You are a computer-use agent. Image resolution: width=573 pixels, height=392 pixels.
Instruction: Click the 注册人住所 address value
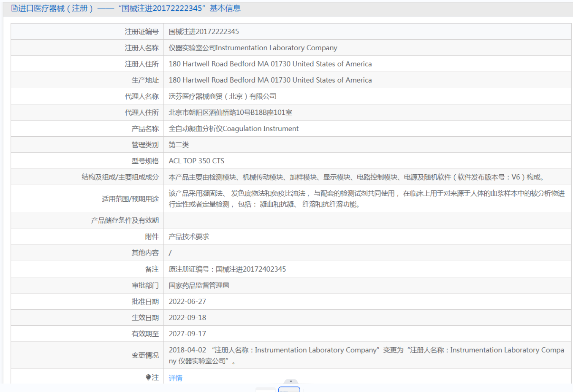(x=270, y=64)
